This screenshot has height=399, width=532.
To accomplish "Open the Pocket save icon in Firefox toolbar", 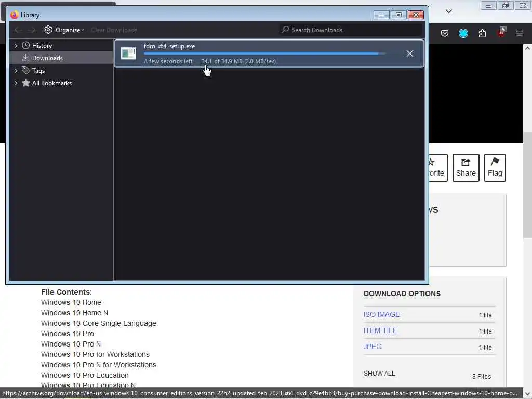I will 445,33.
